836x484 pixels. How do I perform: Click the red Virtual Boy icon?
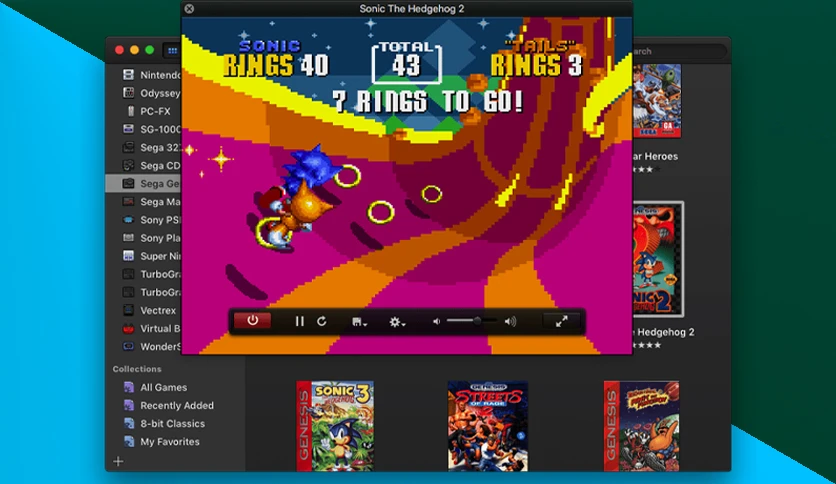coord(128,328)
